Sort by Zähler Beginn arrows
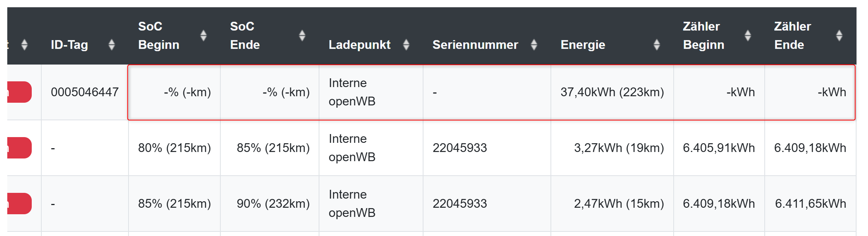This screenshot has height=236, width=868. [x=748, y=36]
